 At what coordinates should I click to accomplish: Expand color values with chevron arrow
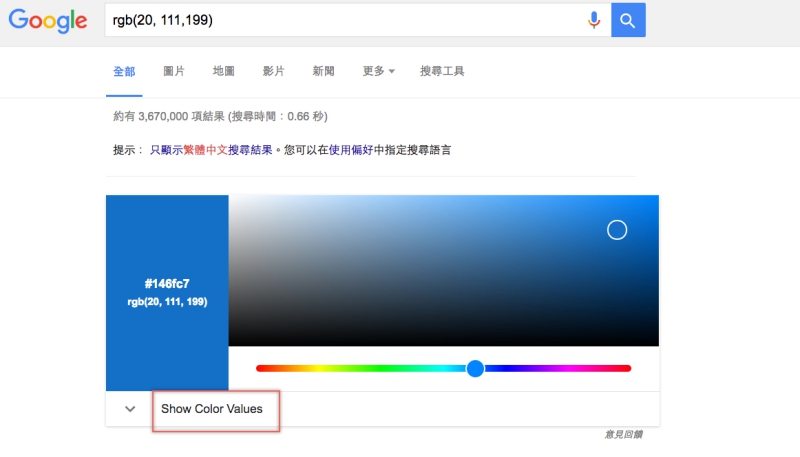coord(130,409)
